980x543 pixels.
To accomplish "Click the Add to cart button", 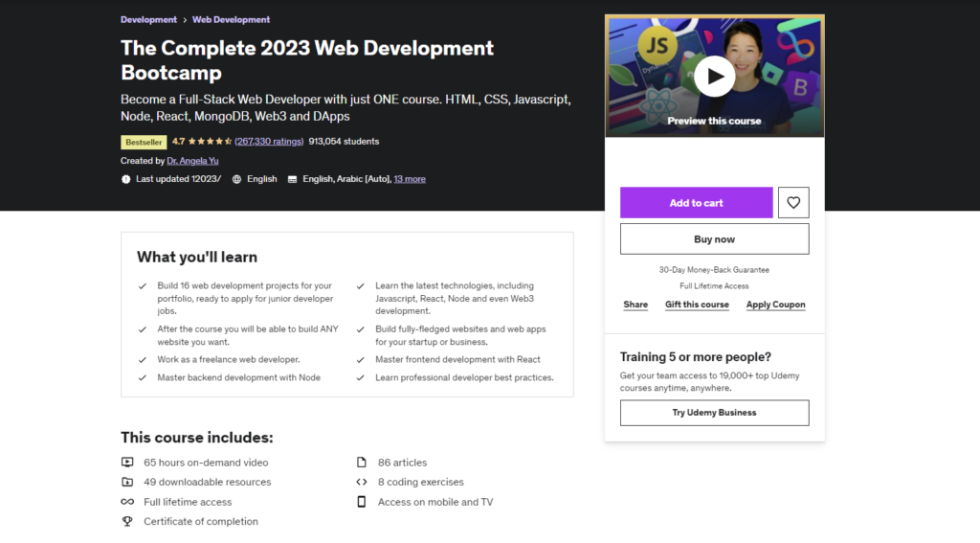I will point(697,203).
